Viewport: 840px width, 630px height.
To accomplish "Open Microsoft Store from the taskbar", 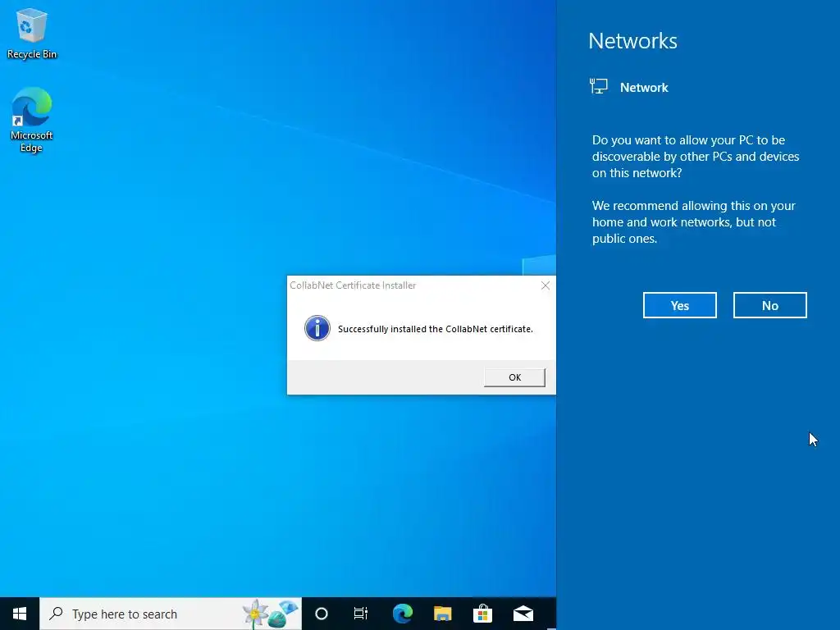I will coord(482,614).
